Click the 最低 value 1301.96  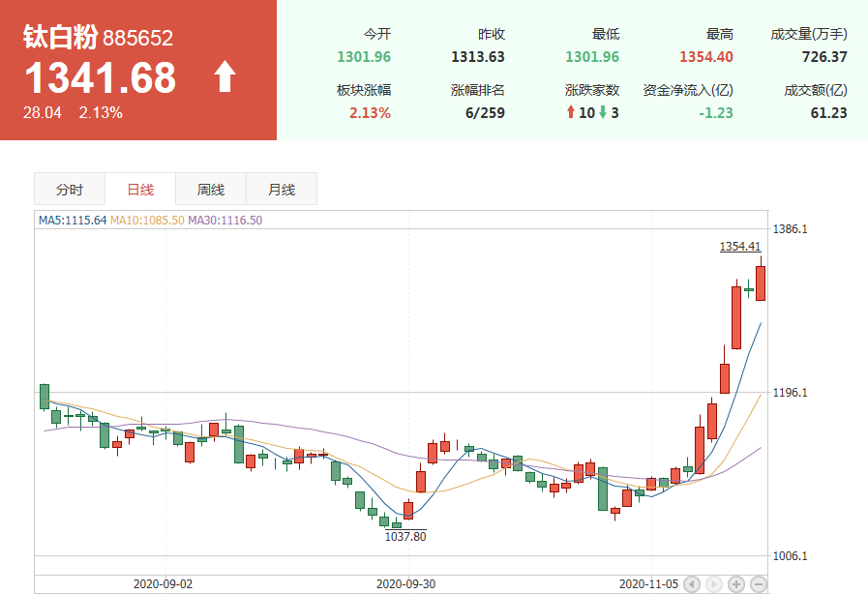point(592,57)
